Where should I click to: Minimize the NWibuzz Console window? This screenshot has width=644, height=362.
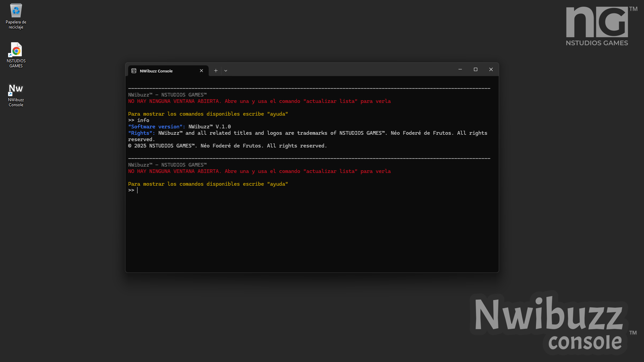coord(460,69)
